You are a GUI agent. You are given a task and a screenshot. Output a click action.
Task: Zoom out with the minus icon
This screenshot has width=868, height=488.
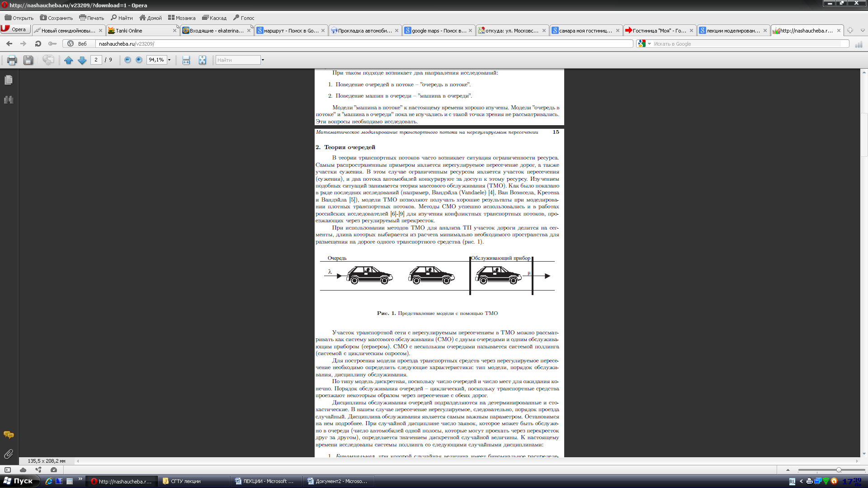[127, 60]
